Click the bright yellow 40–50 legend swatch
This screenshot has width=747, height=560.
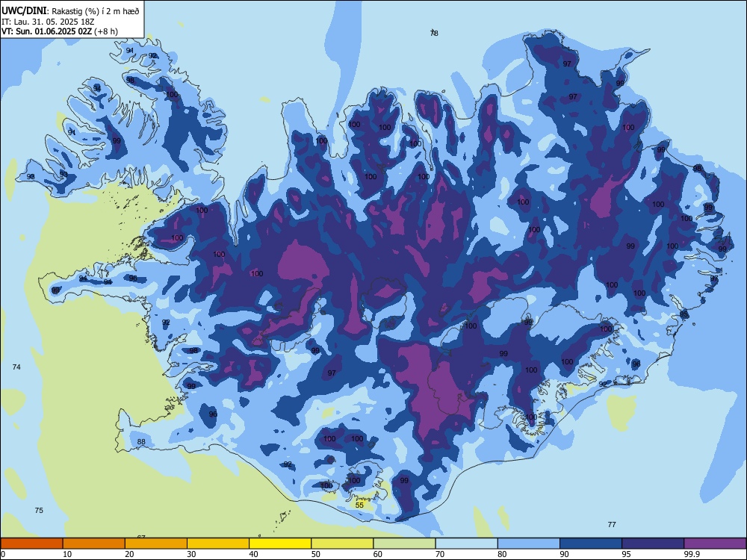tap(280, 544)
